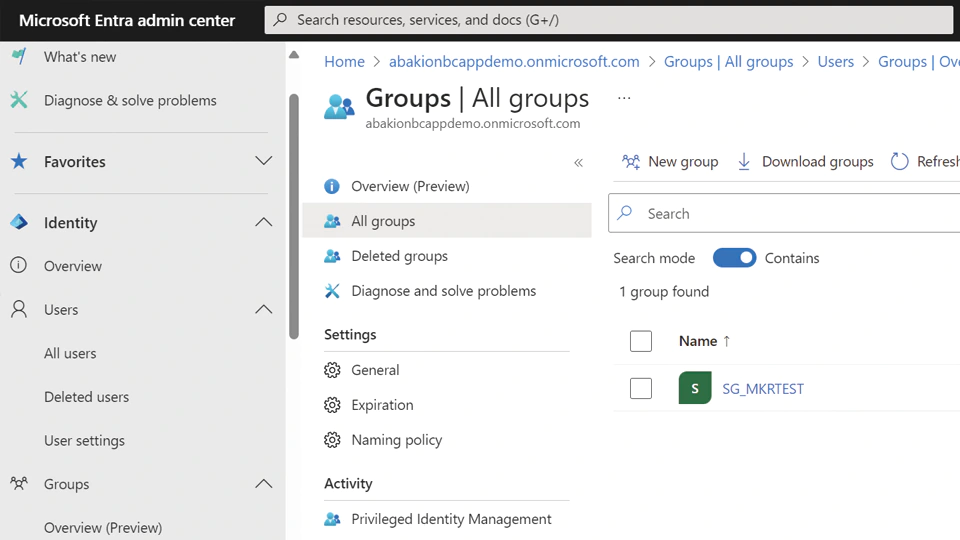Open Diagnose & solve problems sidebar label

coord(130,100)
